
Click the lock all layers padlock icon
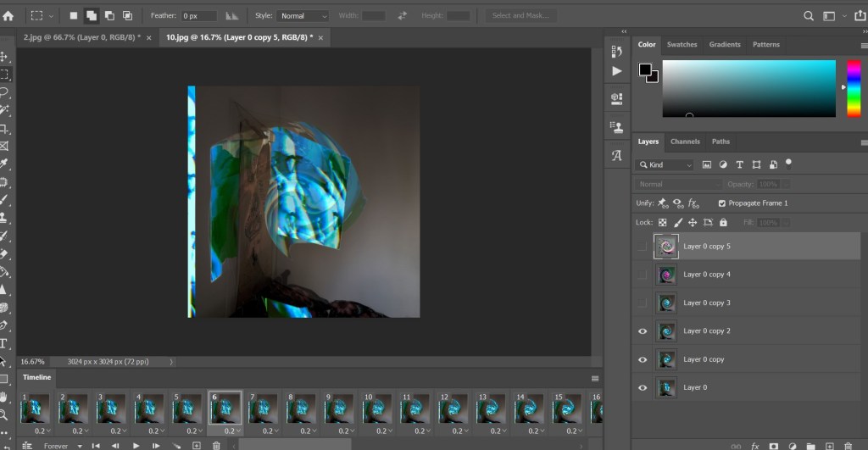coord(723,222)
